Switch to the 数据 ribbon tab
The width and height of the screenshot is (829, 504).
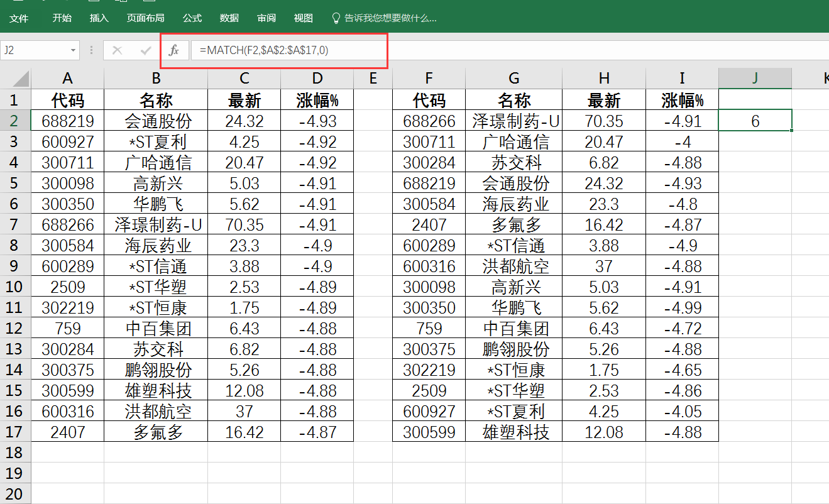point(229,18)
